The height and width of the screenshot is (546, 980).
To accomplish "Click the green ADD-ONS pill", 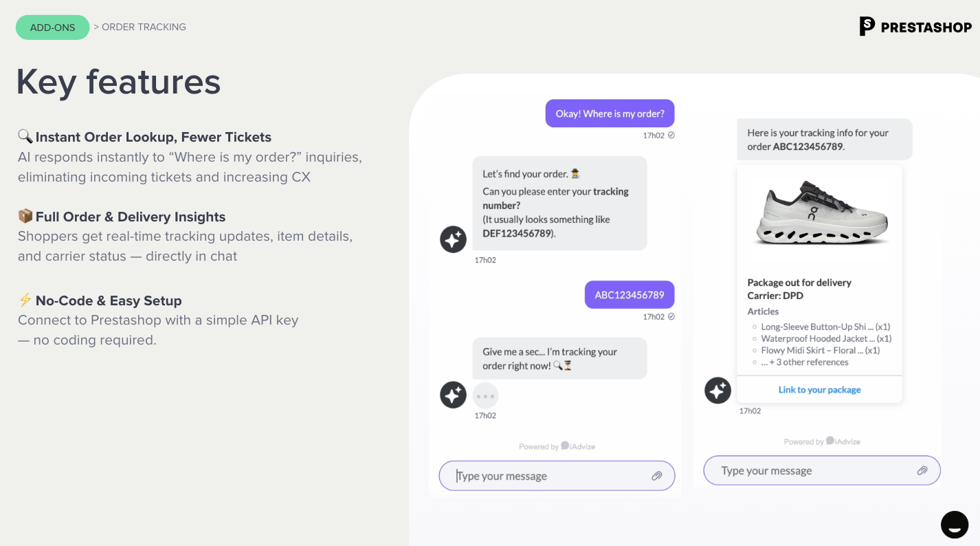I will [x=52, y=28].
